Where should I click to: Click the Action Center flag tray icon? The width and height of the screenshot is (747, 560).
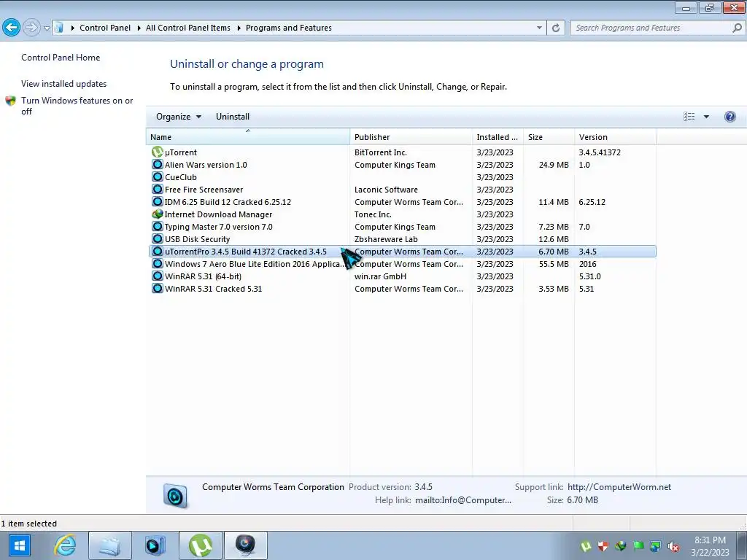(638, 546)
